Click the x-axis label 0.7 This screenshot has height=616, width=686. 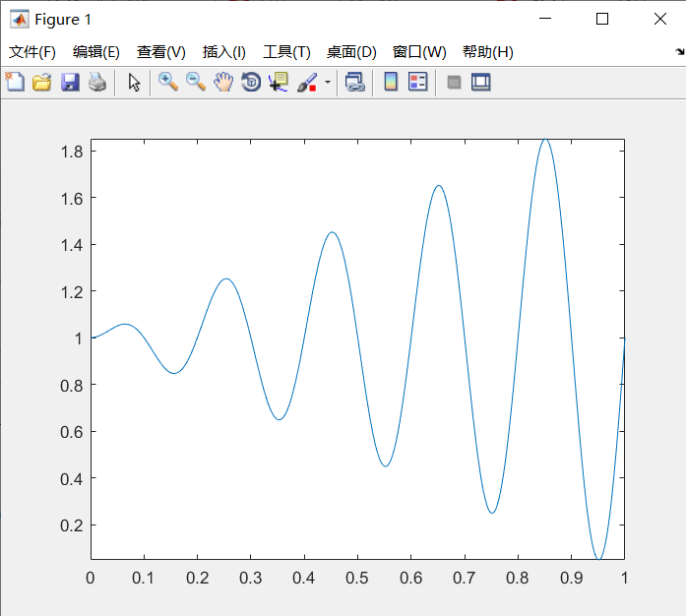pyautogui.click(x=465, y=578)
